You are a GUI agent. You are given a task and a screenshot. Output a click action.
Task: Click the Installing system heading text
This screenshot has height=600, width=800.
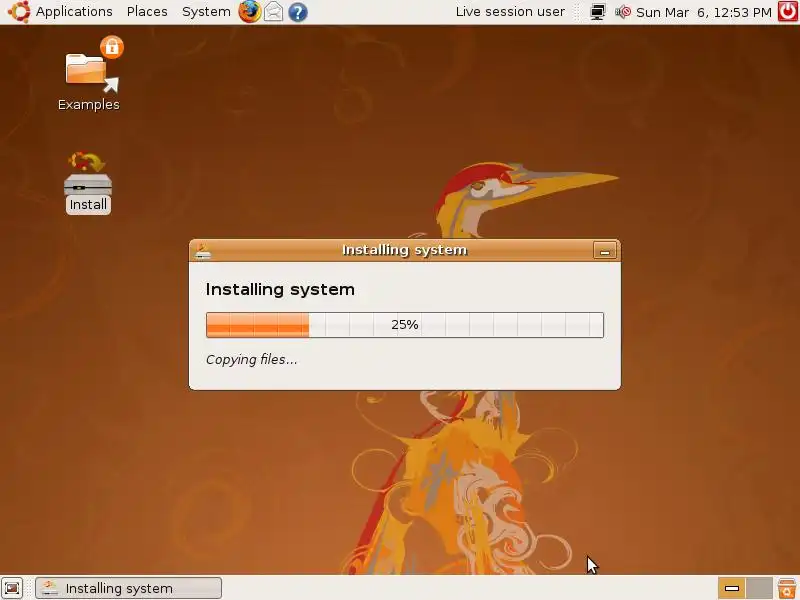[280, 289]
